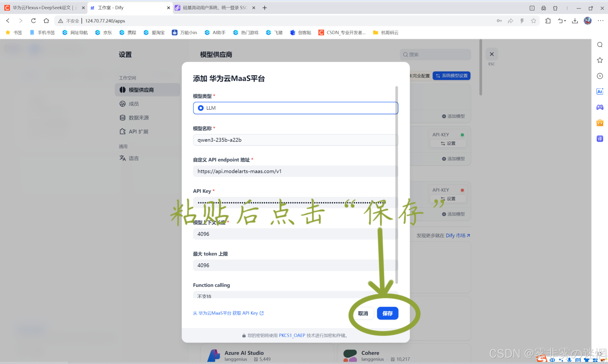Click the share icon in address bar
The height and width of the screenshot is (364, 608).
pos(510,21)
